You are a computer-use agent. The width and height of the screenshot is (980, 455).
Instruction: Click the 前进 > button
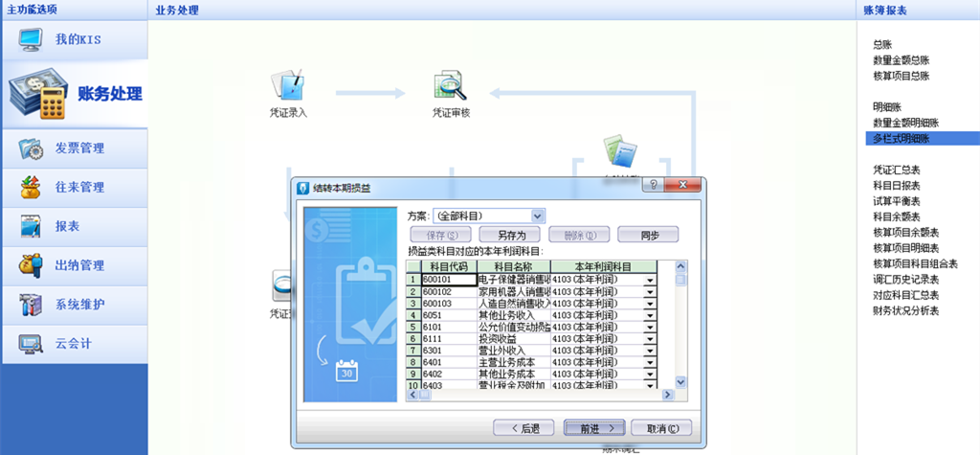pyautogui.click(x=594, y=429)
